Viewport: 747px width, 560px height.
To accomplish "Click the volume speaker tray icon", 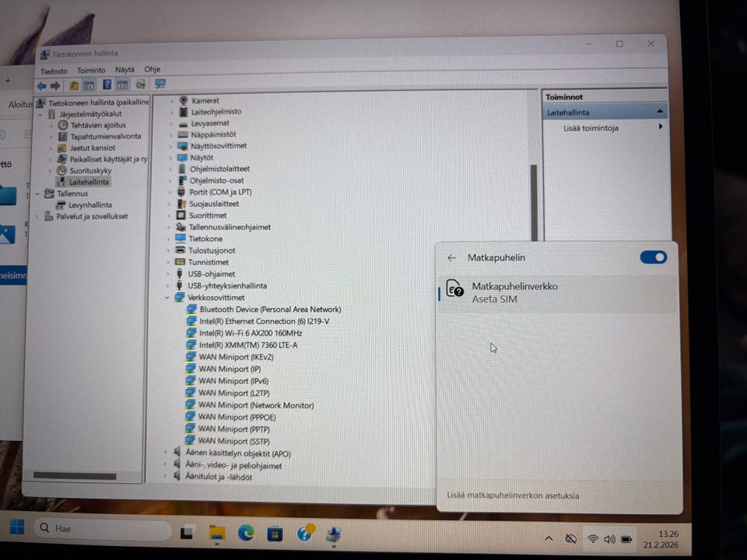I will [609, 539].
